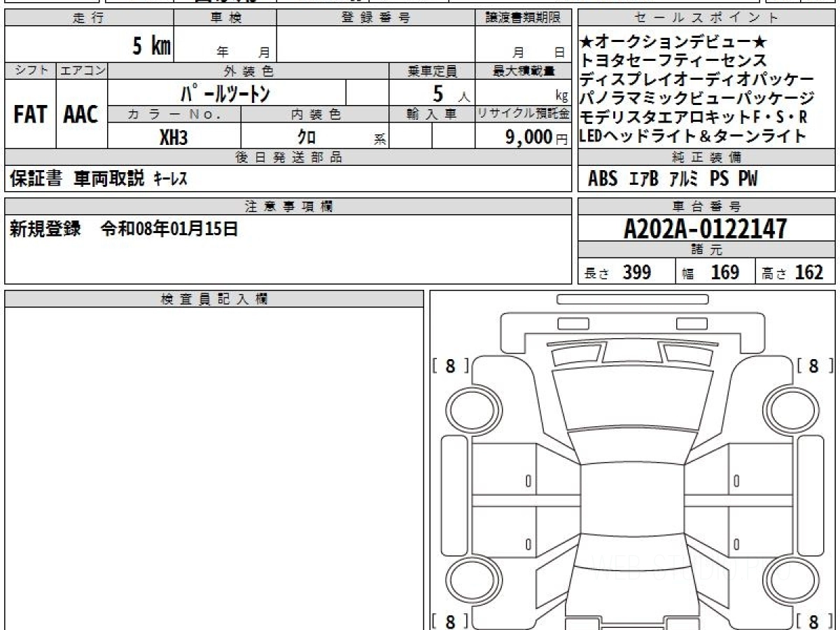This screenshot has height=630, width=840.
Task: Click the 乗車定員 header cell
Action: click(x=432, y=71)
